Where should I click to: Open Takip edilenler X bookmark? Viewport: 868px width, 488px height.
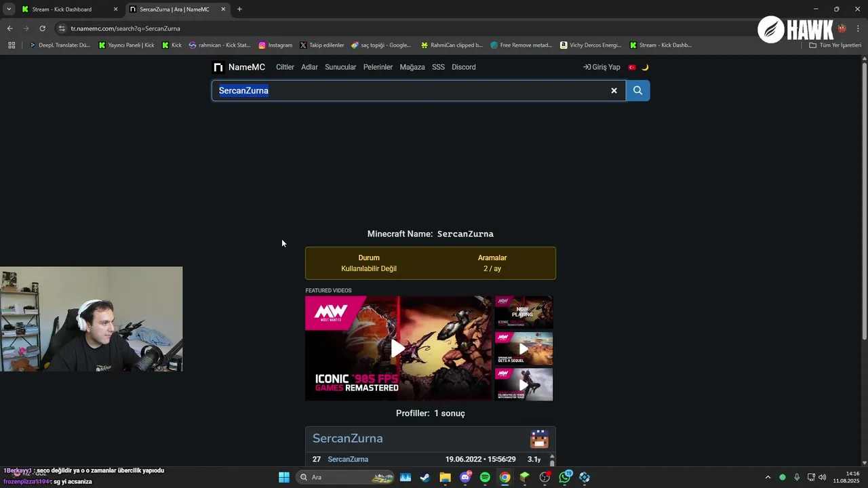(322, 45)
